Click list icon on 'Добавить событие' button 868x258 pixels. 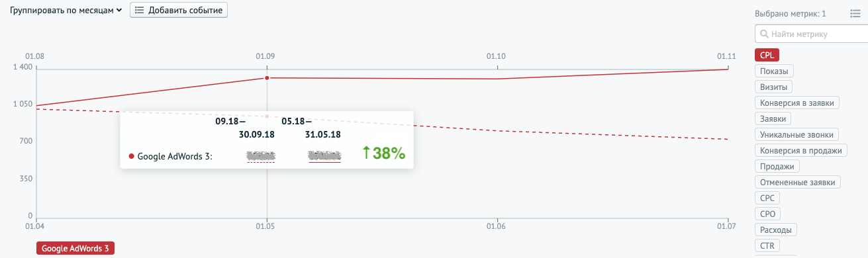(x=140, y=10)
